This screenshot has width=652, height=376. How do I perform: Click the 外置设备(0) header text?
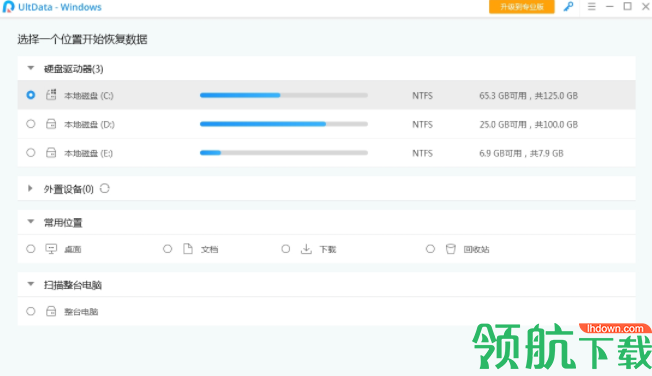[69, 189]
